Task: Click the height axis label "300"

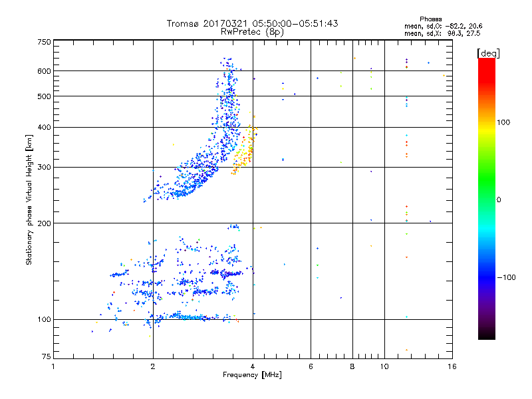Action: (44, 167)
